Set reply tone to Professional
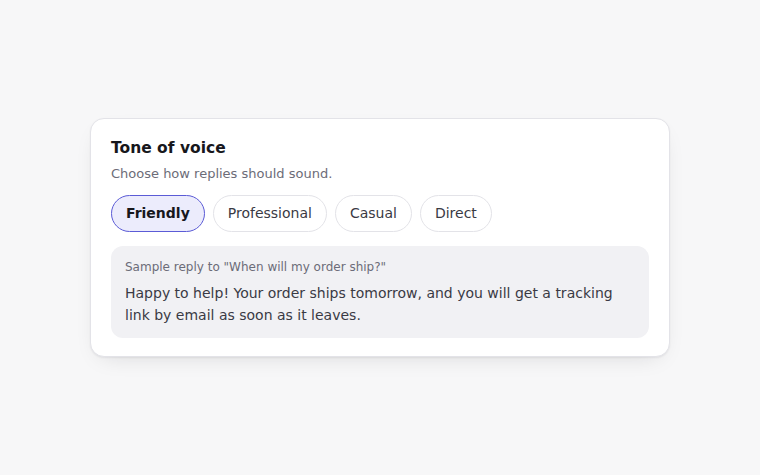 click(x=269, y=213)
